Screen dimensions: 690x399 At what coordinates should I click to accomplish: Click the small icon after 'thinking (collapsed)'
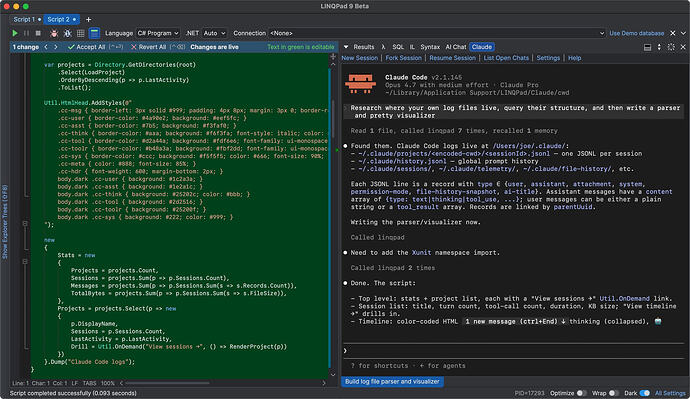pyautogui.click(x=658, y=322)
